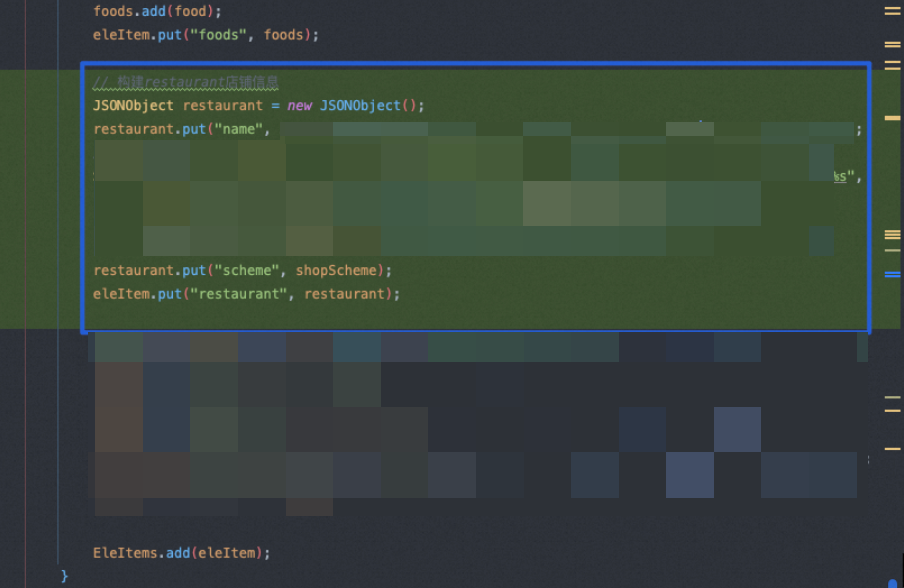Screen dimensions: 904x588
Task: Click the 'new' keyword
Action: [x=299, y=106]
